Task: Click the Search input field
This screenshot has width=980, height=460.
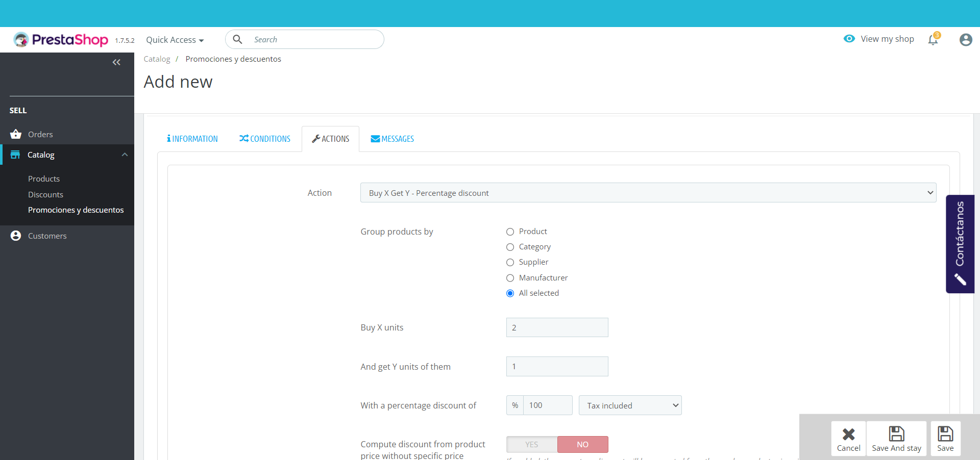Action: click(305, 39)
